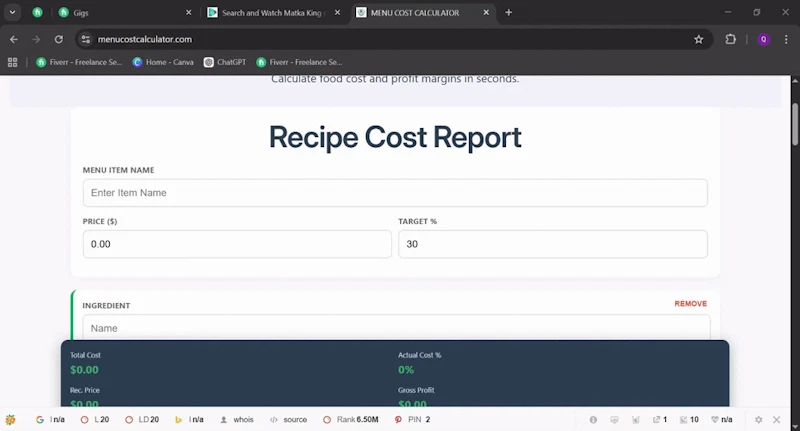Viewport: 800px width, 431px height.
Task: Open the tab search dropdown arrow
Action: [12, 12]
